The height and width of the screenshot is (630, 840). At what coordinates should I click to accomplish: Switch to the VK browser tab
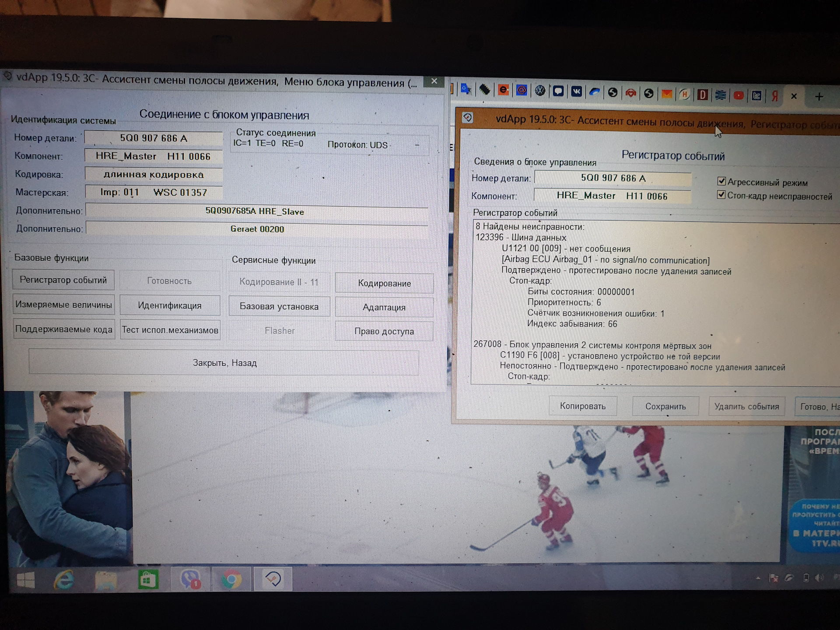coord(577,91)
